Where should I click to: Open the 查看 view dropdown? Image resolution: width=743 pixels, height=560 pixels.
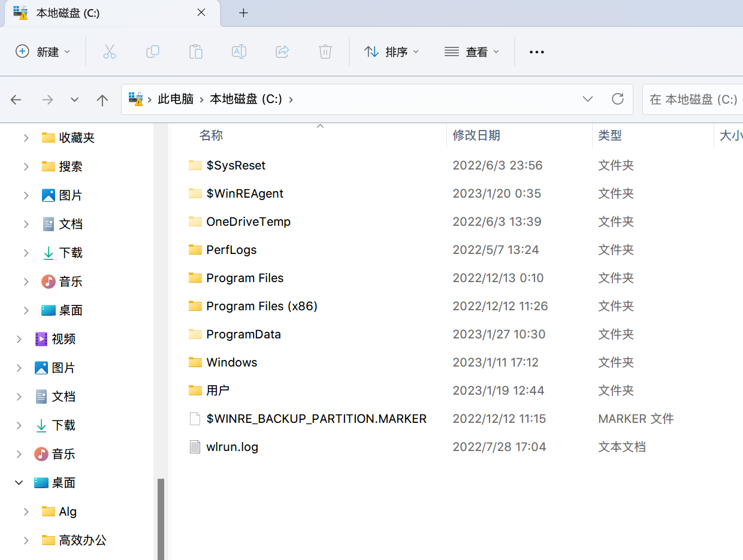point(472,52)
